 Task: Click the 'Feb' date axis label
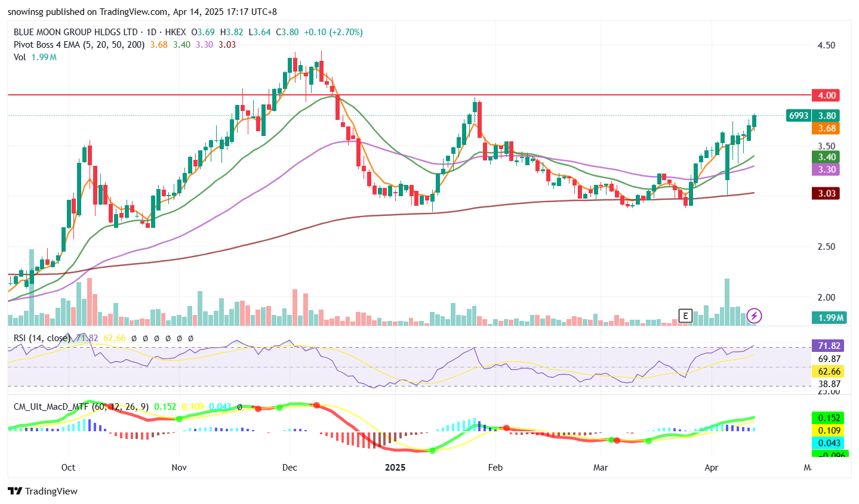[x=495, y=467]
